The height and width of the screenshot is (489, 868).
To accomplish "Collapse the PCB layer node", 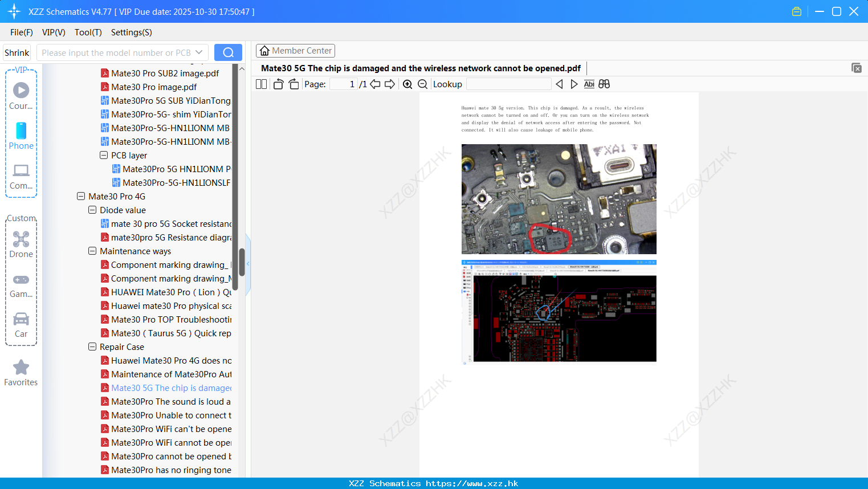I will pos(104,155).
